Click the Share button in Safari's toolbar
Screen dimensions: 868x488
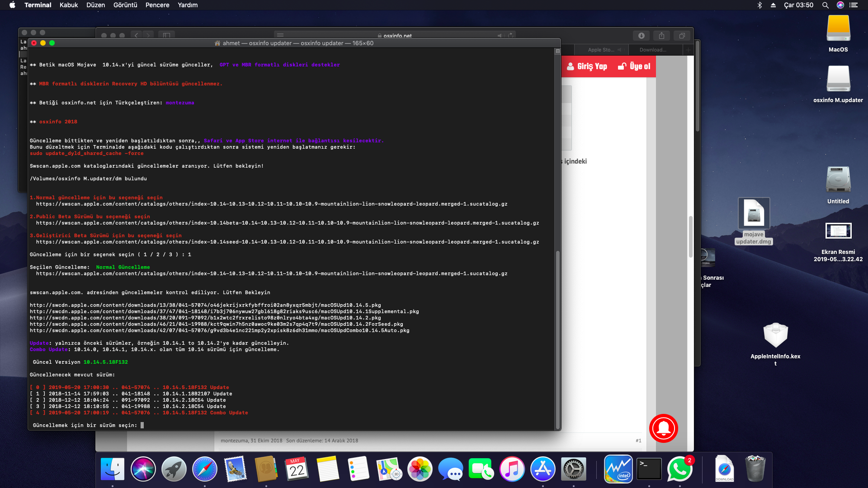point(661,36)
